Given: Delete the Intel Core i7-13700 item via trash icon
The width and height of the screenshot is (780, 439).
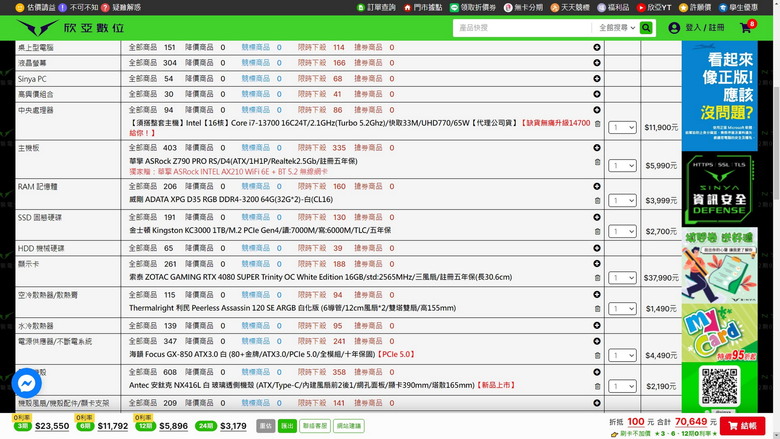Looking at the screenshot, I should click(x=597, y=123).
